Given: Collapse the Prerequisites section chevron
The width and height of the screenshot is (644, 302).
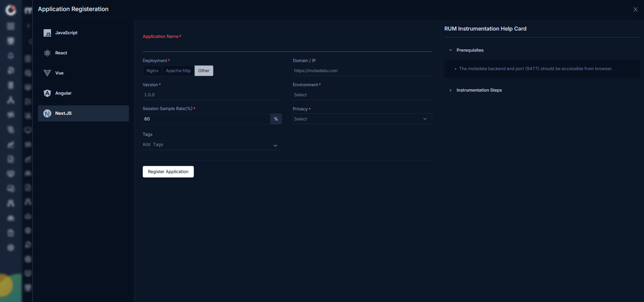Looking at the screenshot, I should click(x=450, y=50).
